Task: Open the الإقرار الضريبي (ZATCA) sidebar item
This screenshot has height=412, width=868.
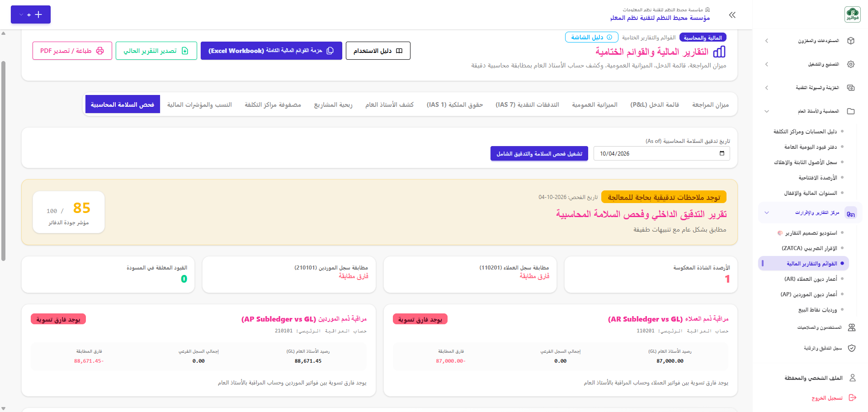Action: [x=809, y=248]
